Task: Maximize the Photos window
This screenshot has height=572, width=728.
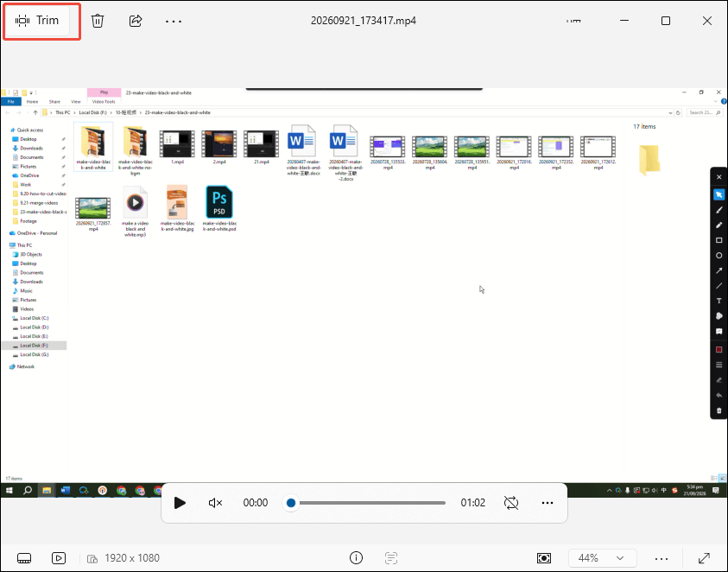Action: click(x=665, y=21)
